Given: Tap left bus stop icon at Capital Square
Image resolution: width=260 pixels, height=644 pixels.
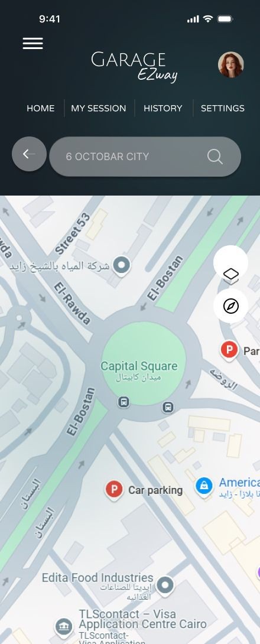Looking at the screenshot, I should coord(123,402).
